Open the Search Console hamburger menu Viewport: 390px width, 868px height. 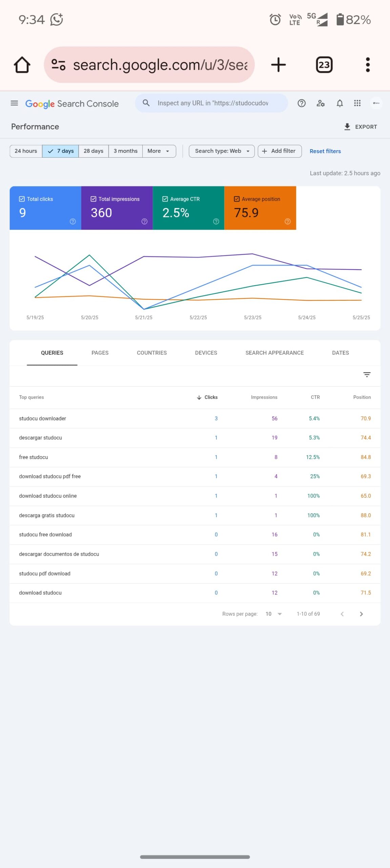coord(14,103)
